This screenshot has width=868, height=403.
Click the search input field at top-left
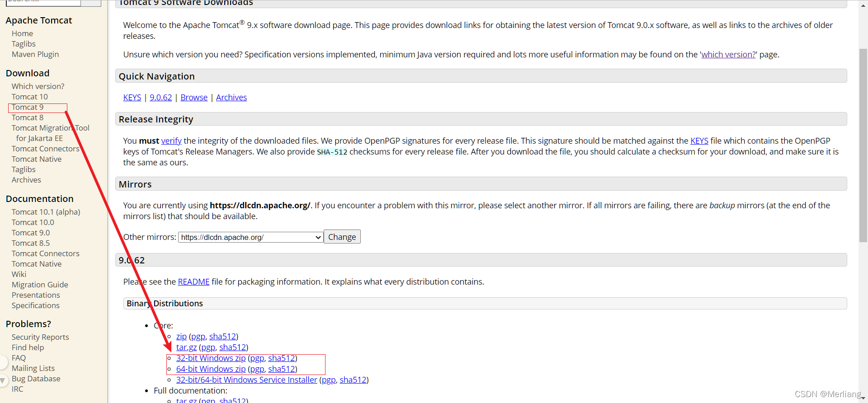[x=43, y=2]
